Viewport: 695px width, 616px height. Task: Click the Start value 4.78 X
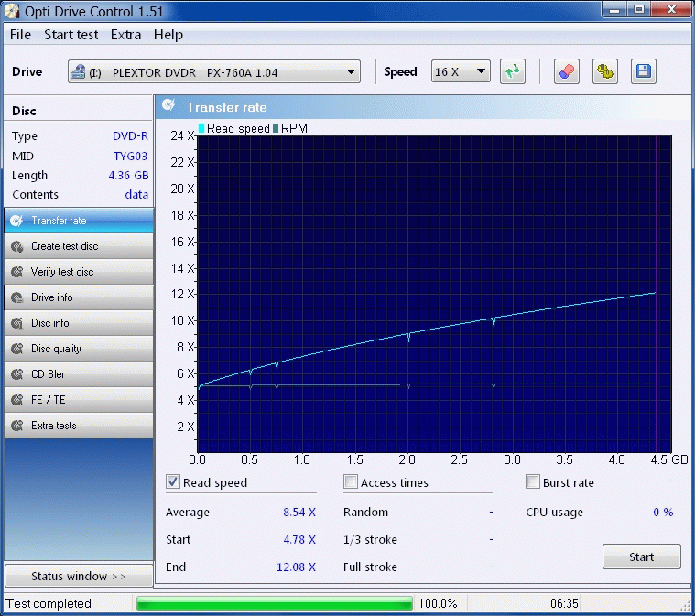point(299,540)
